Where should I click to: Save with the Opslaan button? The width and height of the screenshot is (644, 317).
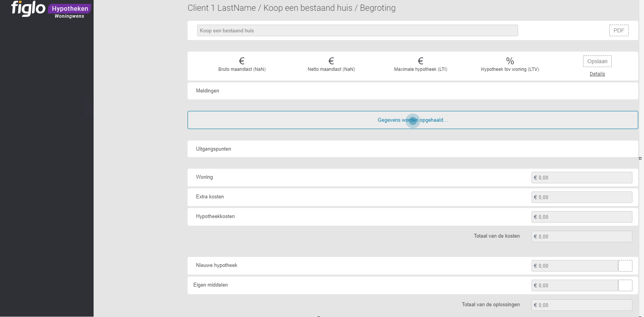coord(597,61)
